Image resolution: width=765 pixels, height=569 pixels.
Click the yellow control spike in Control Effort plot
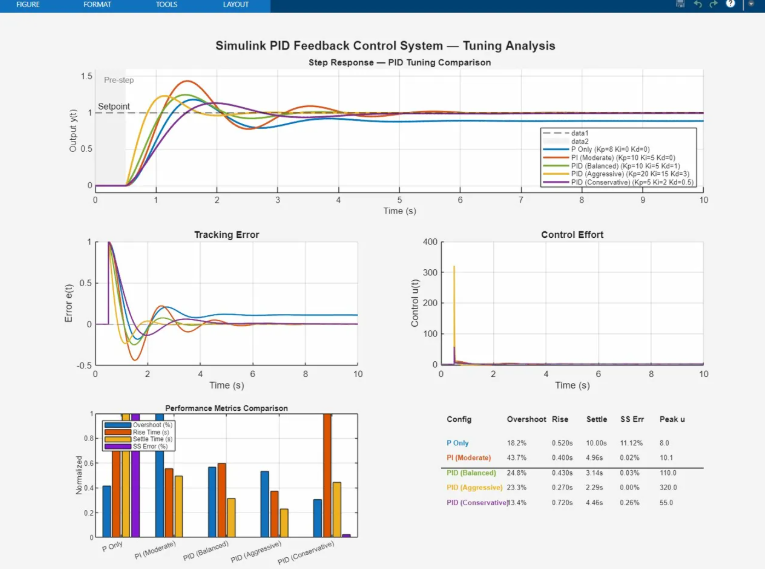coord(454,312)
